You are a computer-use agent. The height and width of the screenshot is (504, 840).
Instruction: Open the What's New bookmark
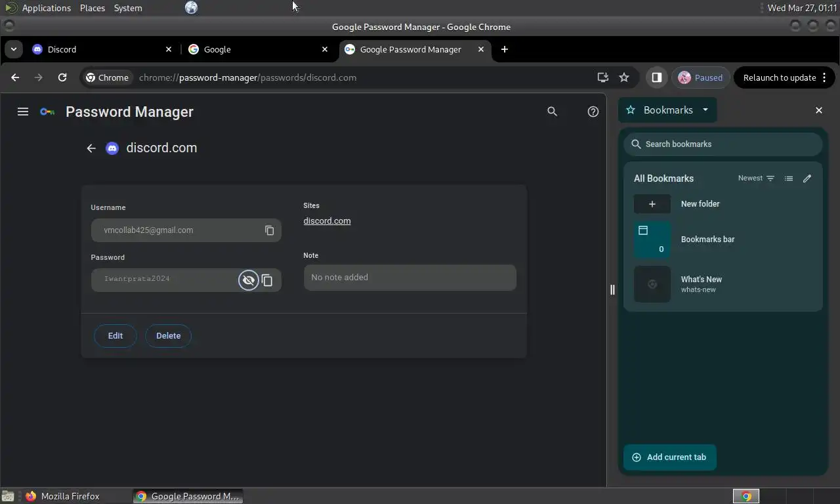coord(723,284)
